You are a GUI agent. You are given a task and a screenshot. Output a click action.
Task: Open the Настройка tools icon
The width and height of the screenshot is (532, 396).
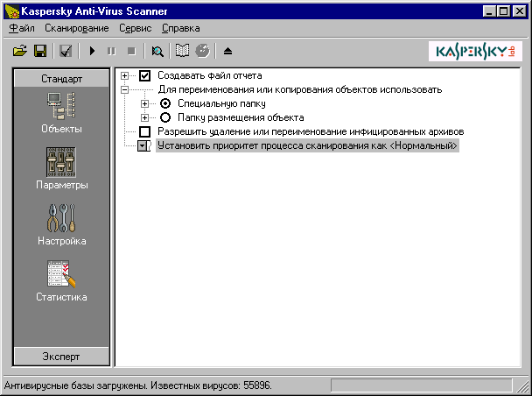[61, 218]
